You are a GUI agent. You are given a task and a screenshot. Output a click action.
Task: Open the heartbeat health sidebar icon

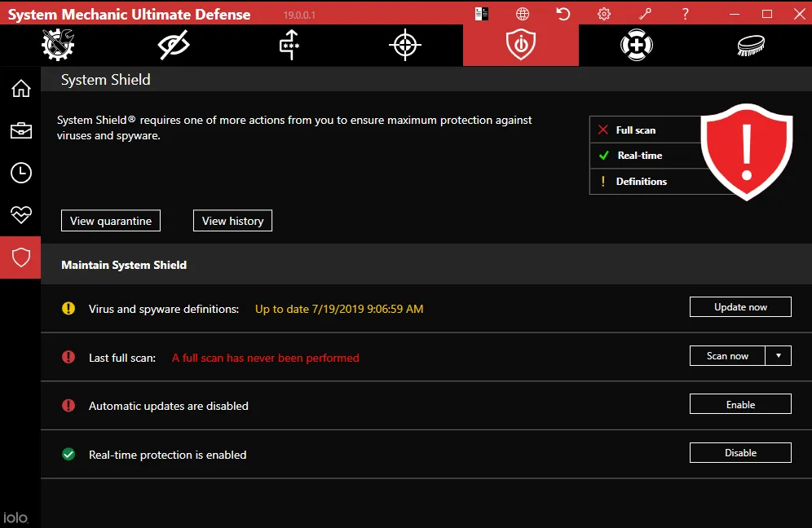coord(20,214)
